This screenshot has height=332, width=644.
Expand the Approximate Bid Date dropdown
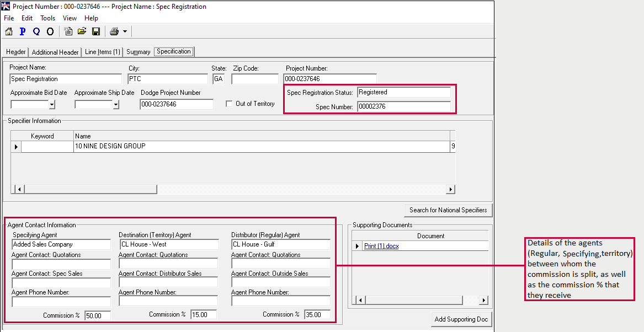click(x=52, y=104)
